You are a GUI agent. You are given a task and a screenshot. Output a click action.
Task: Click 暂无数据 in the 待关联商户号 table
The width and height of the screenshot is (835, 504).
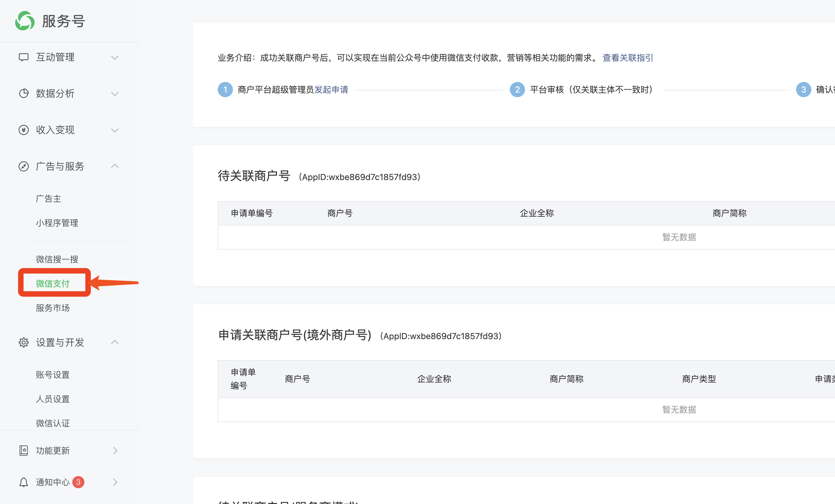[x=679, y=237]
